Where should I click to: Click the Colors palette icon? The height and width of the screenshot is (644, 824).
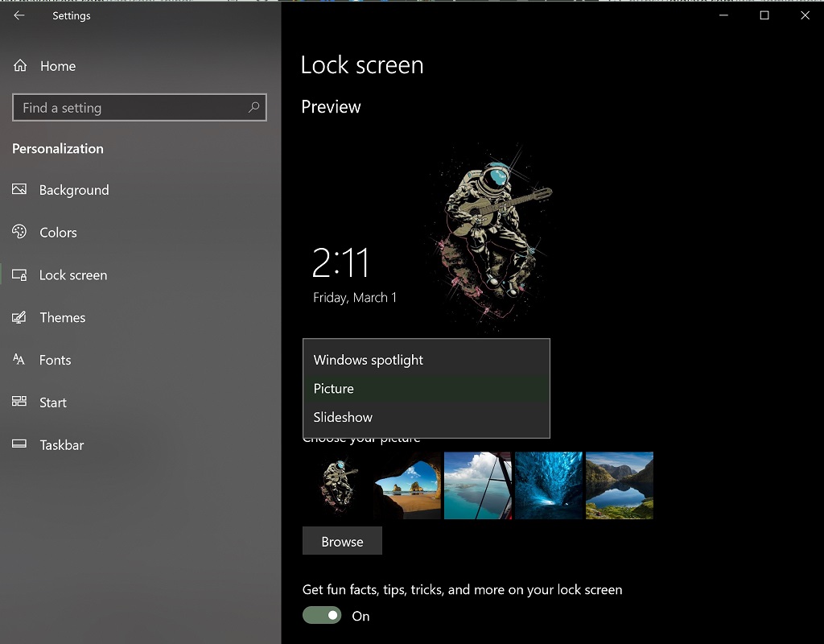pyautogui.click(x=19, y=232)
